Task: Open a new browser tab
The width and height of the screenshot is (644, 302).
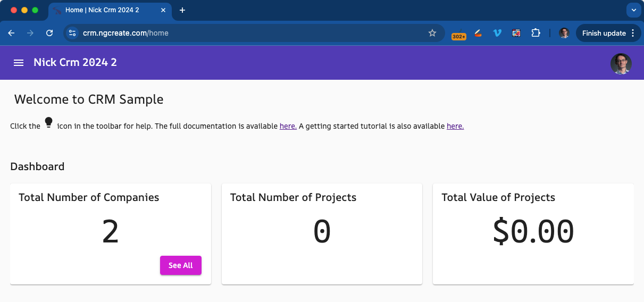Action: pos(182,10)
